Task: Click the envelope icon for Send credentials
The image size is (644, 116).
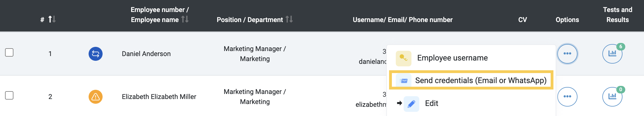Action: pyautogui.click(x=404, y=81)
